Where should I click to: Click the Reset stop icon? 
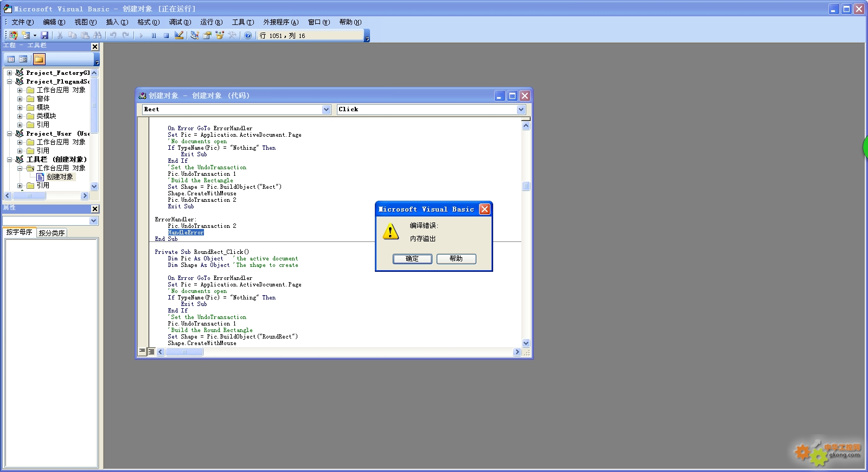166,35
